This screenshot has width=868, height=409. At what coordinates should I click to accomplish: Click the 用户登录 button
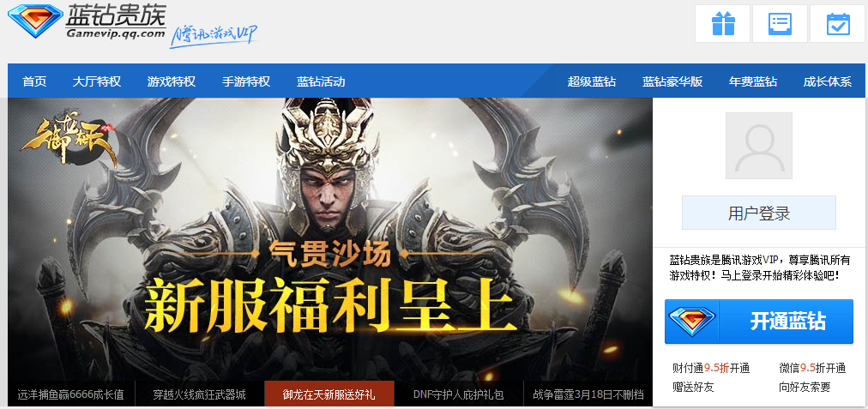pyautogui.click(x=758, y=213)
